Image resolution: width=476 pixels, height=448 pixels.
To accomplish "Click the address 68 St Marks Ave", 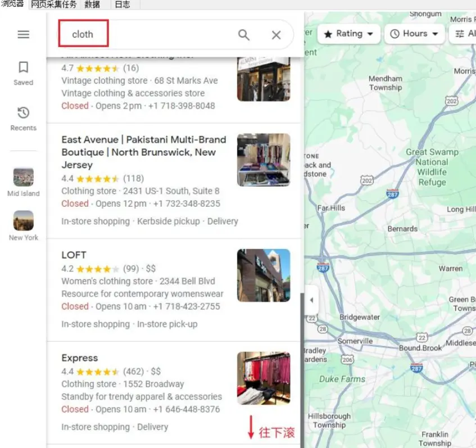I will point(186,80).
